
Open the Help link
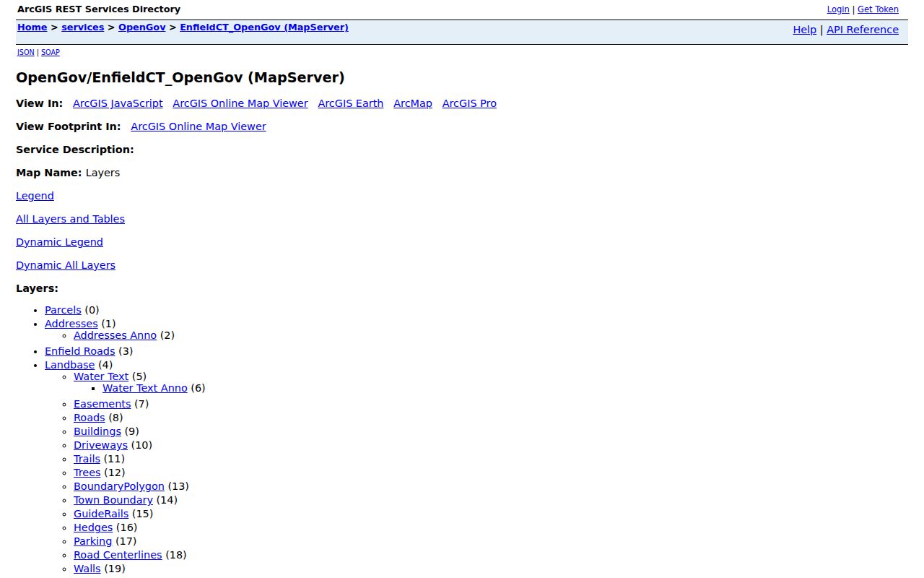[x=804, y=30]
